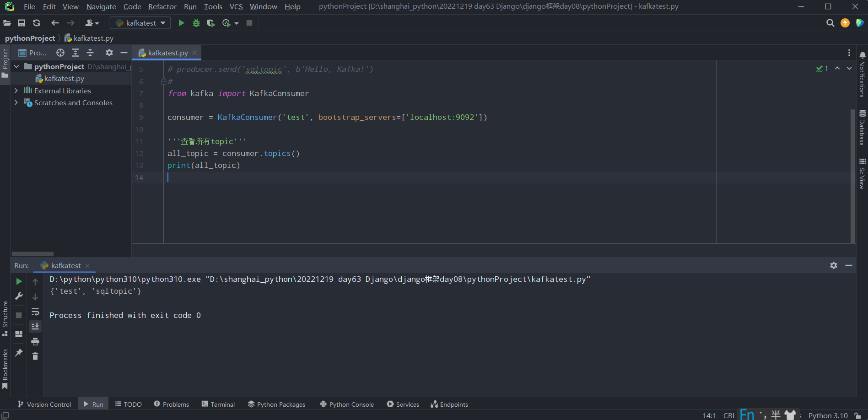
Task: Toggle the Structure side panel
Action: pyautogui.click(x=5, y=318)
